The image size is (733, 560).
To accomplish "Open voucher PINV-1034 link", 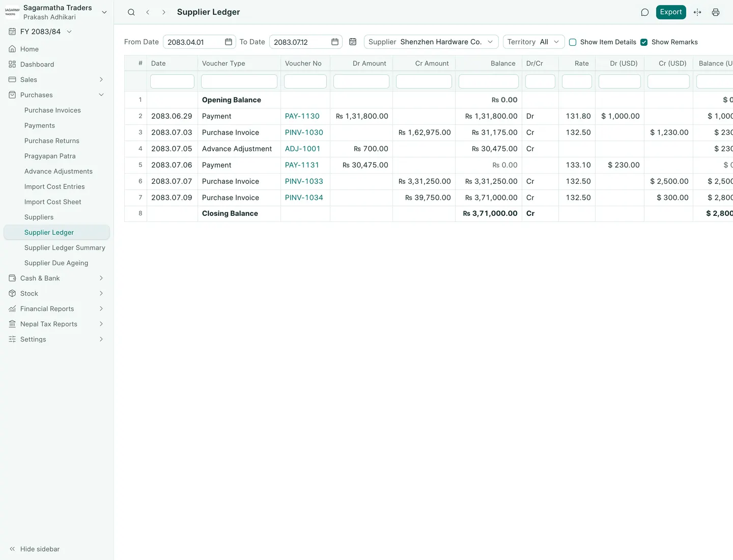I will pyautogui.click(x=304, y=198).
